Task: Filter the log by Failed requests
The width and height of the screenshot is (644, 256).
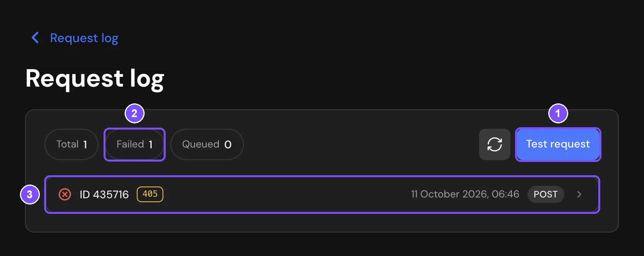Action: tap(134, 144)
